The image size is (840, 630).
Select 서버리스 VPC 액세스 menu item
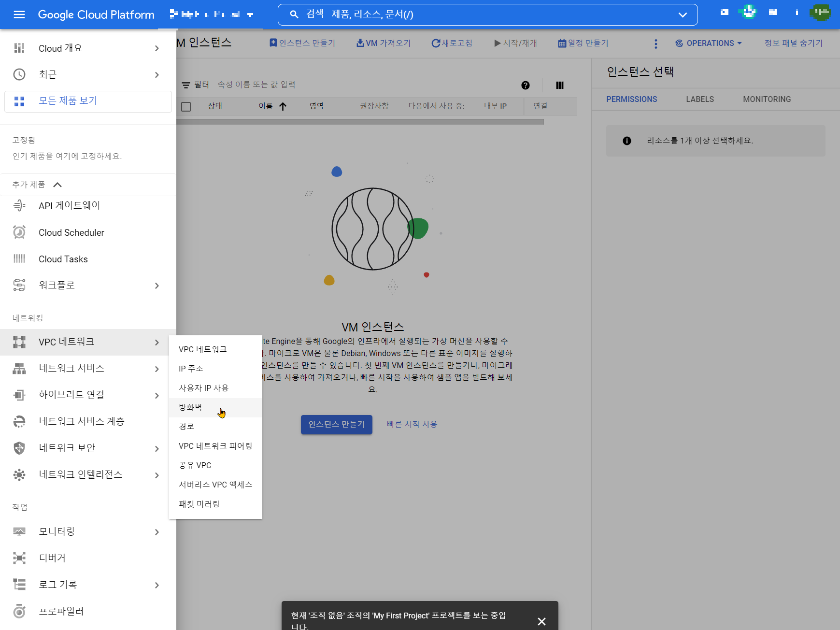(215, 485)
